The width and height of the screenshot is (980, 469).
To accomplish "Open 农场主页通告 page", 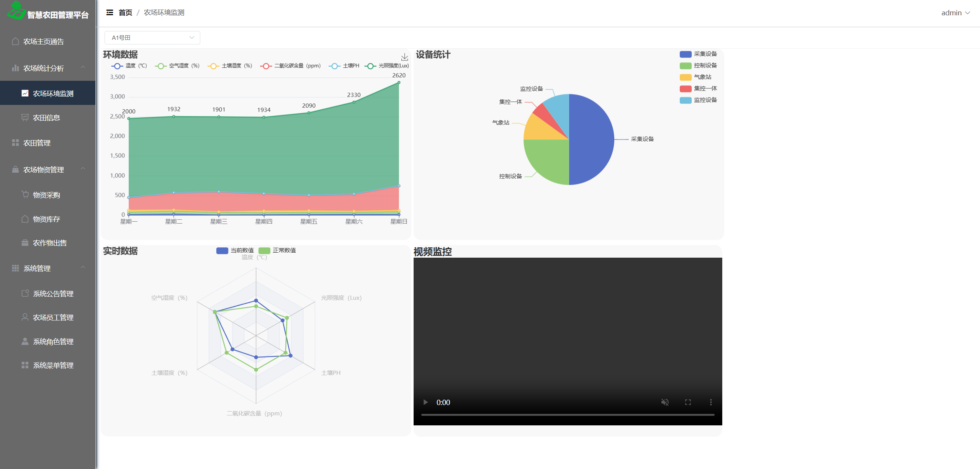I will pos(43,41).
